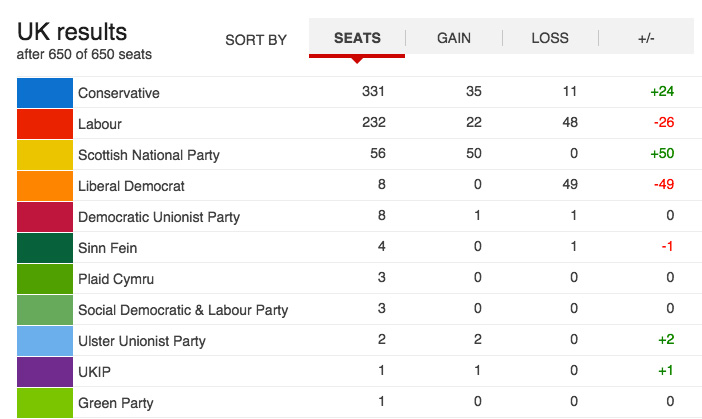Click the UKIP purple color swatch
Screen dimensions: 702x419
(x=47, y=372)
